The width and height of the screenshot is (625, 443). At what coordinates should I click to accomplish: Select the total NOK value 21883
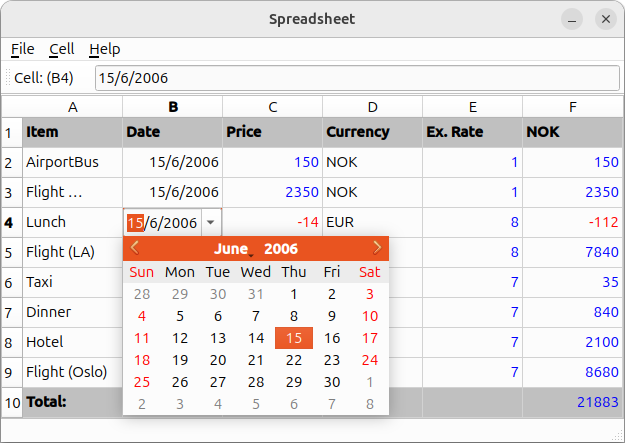click(x=572, y=402)
